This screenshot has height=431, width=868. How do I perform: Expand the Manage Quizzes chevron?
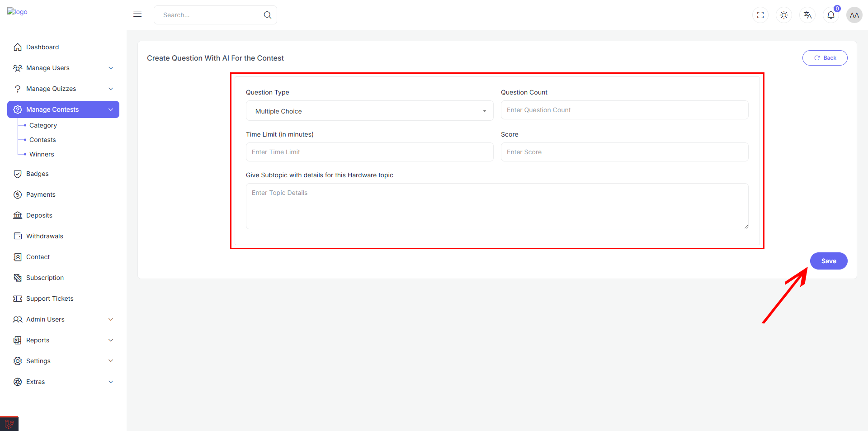point(111,89)
